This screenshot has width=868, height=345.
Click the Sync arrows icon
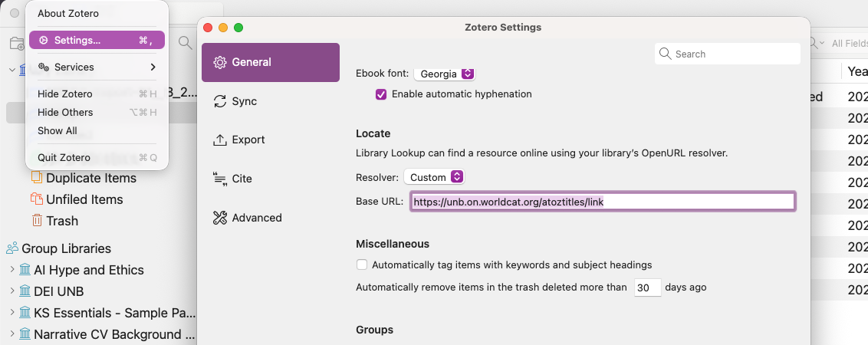point(220,101)
